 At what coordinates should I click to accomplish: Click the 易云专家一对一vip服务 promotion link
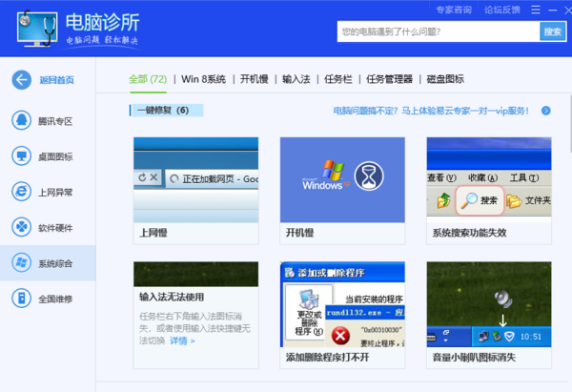431,111
